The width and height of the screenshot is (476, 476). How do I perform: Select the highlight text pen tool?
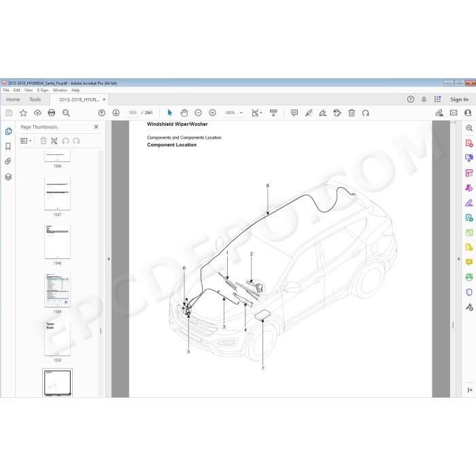pos(309,113)
